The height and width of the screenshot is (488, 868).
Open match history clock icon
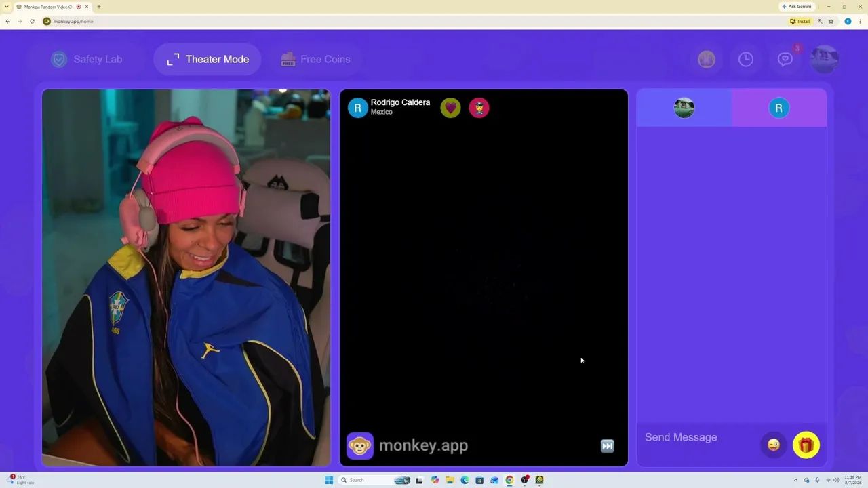746,60
